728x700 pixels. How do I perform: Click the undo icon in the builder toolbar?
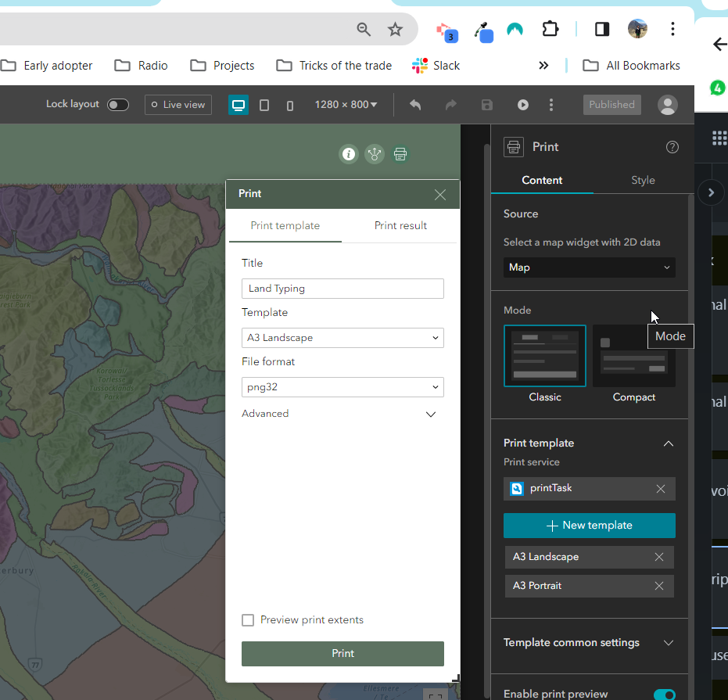click(414, 104)
